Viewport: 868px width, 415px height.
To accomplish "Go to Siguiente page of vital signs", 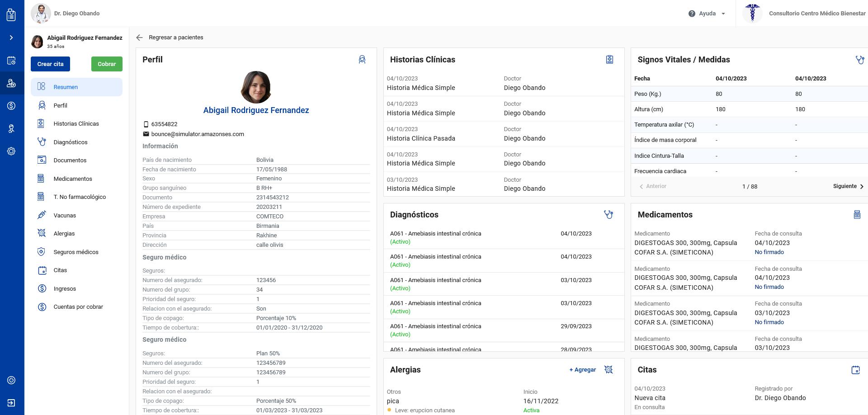I will coord(848,186).
